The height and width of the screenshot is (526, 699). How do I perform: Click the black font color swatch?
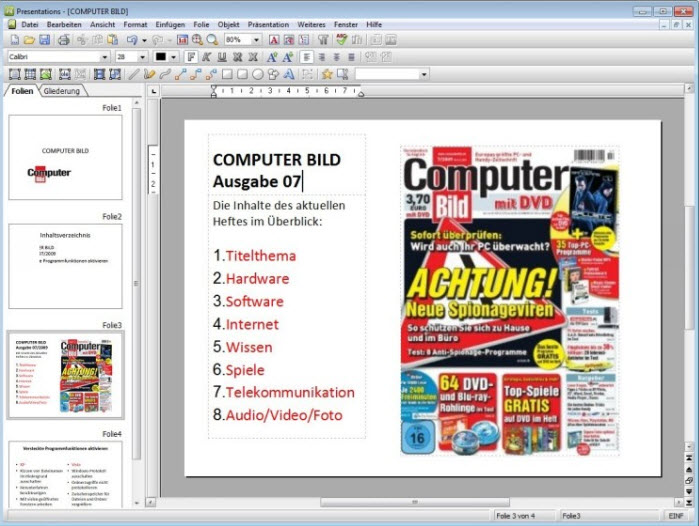(160, 57)
